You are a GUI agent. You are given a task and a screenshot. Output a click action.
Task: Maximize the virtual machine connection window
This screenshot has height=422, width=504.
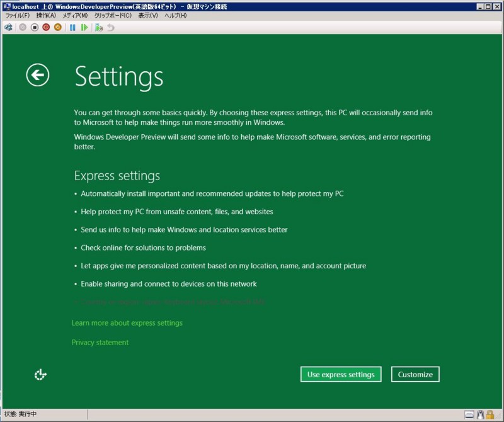point(488,6)
